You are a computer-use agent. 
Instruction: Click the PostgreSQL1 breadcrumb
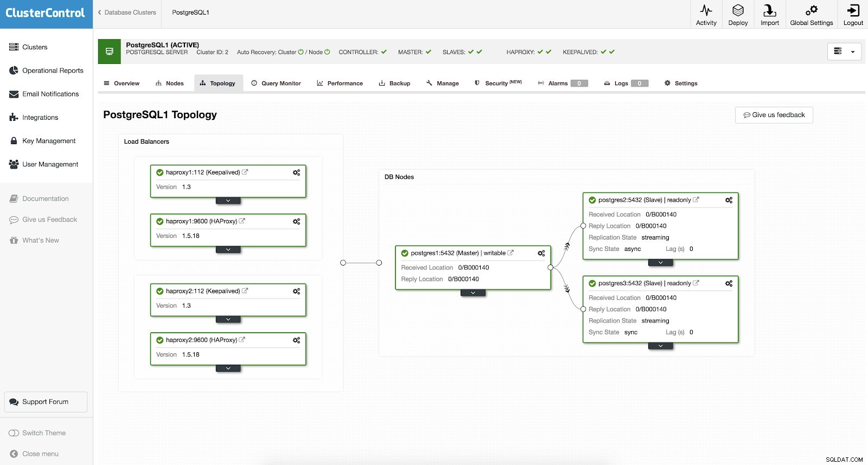(x=190, y=12)
